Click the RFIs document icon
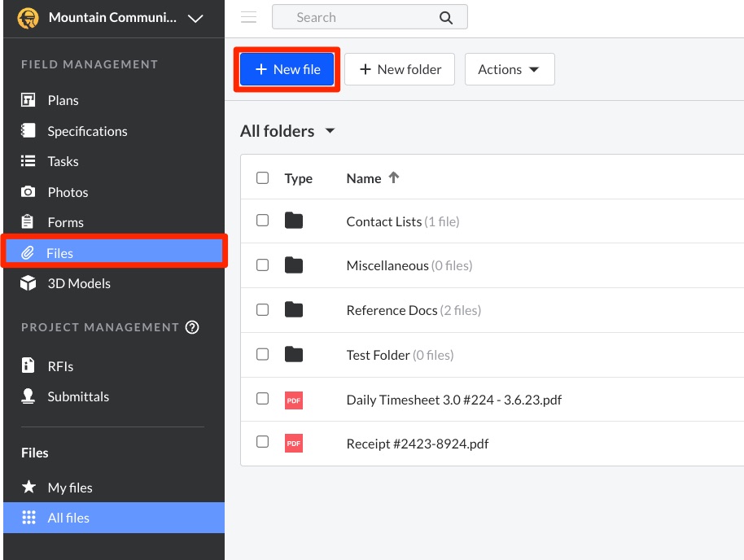 click(28, 365)
